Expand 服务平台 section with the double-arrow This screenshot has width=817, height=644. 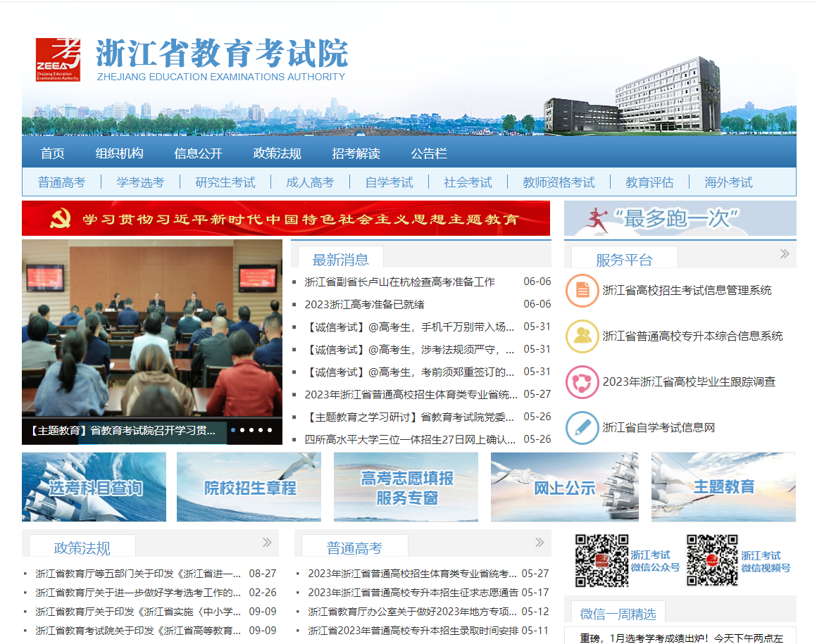coord(785,254)
